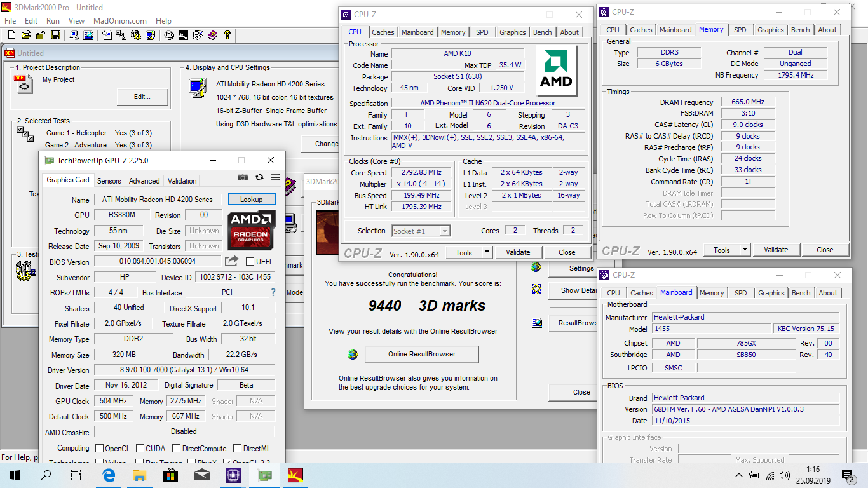Viewport: 868px width, 488px height.
Task: Open Tools dropdown arrow in Memory tab window
Action: (745, 250)
